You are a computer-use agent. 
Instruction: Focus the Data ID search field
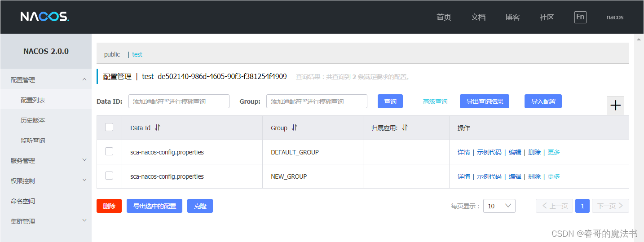click(x=179, y=101)
